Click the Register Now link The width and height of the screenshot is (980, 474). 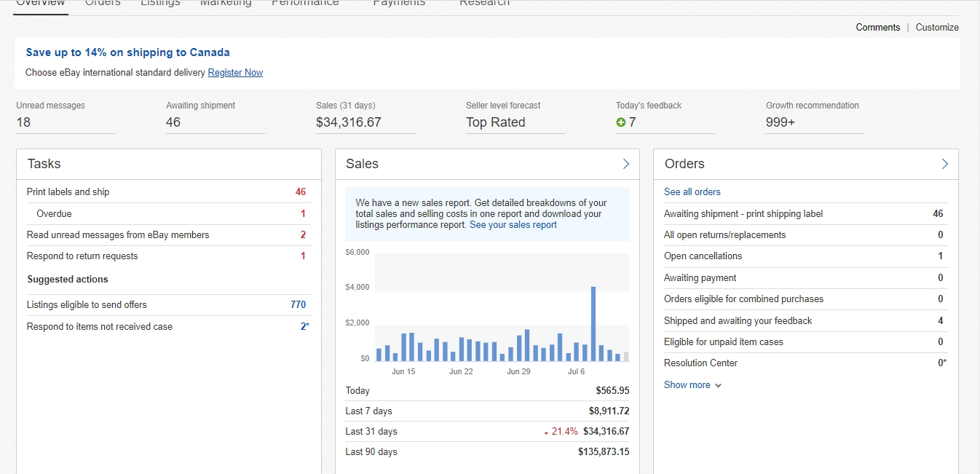coord(235,73)
